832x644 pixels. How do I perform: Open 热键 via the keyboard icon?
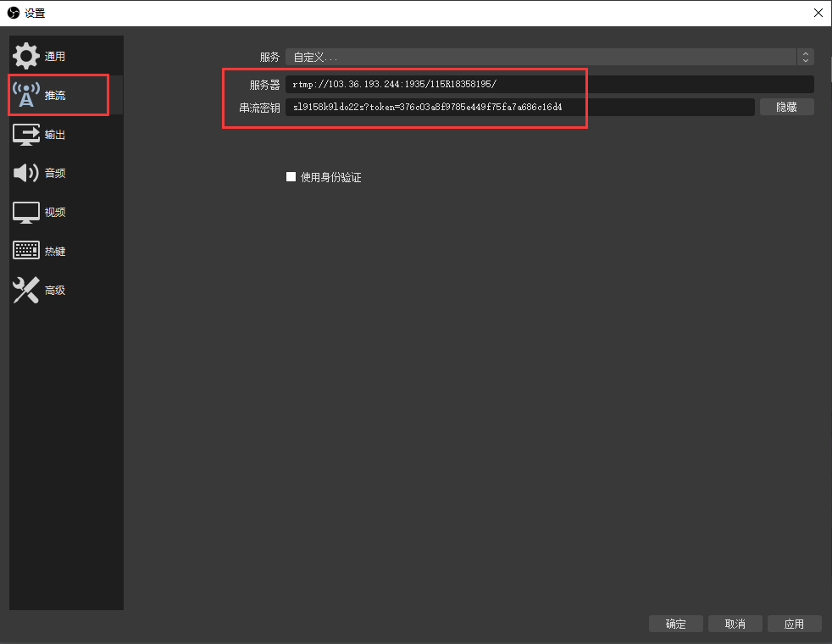pos(25,251)
